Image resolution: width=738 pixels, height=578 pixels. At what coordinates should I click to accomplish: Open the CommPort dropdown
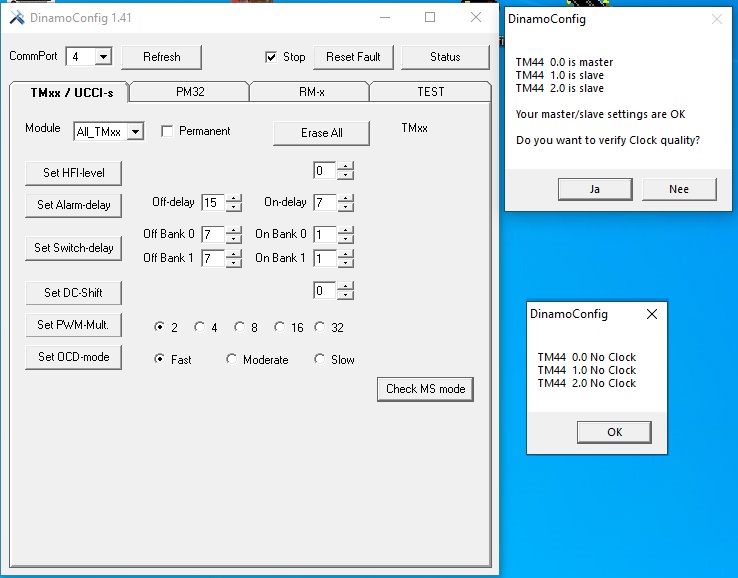[103, 57]
